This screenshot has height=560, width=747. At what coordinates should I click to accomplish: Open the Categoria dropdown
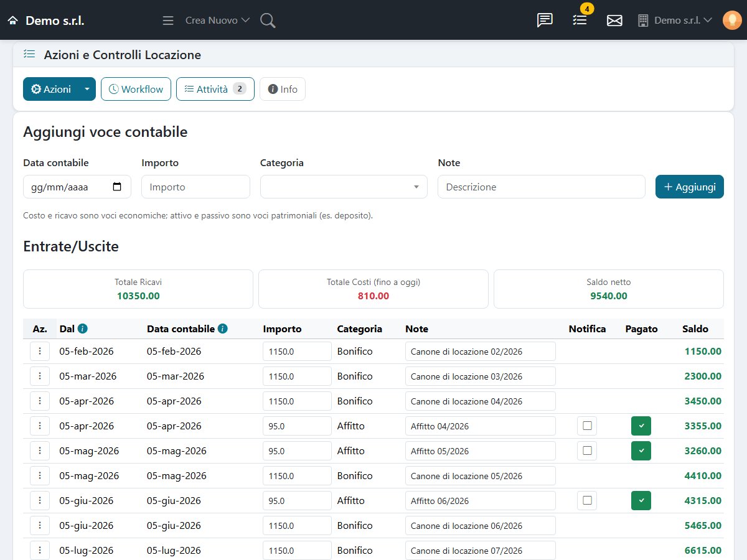[344, 187]
